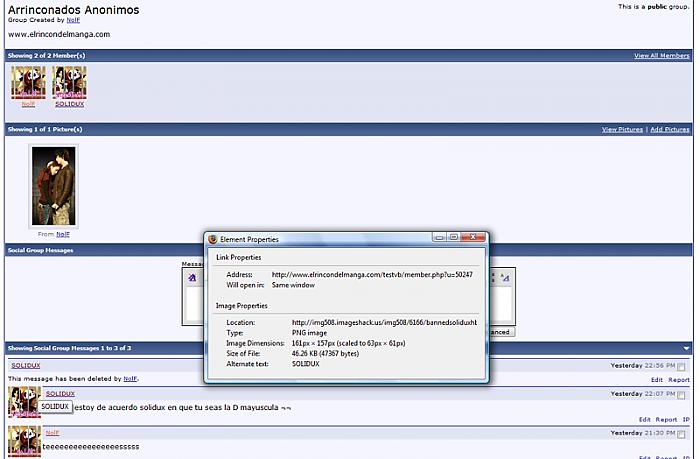Tick the checkbox for the 22:56 PM message
Screen dimensions: 700x459
click(682, 367)
